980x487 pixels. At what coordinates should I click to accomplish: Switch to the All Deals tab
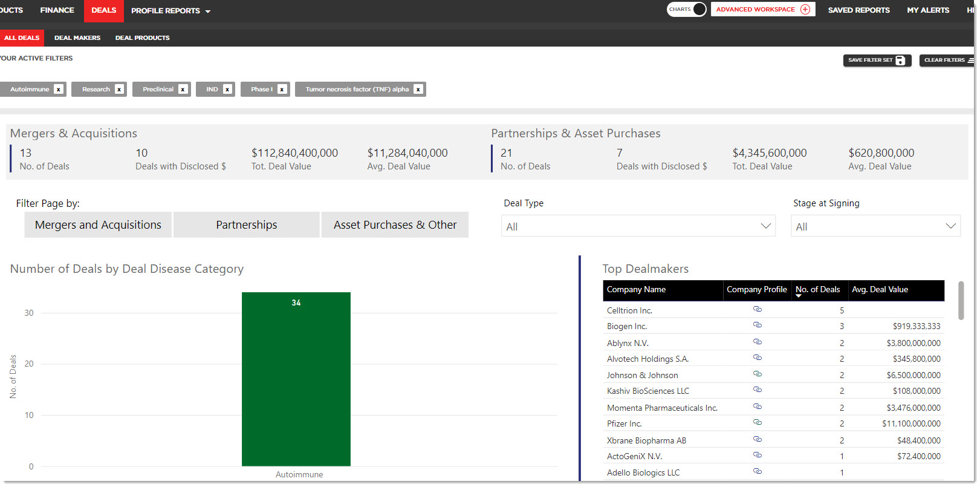click(x=22, y=38)
